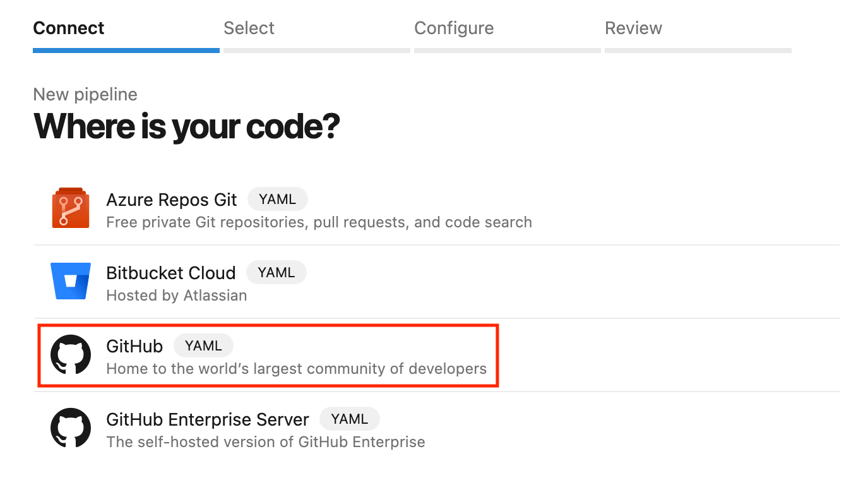
Task: Click the 'New pipeline' label
Action: tap(85, 95)
